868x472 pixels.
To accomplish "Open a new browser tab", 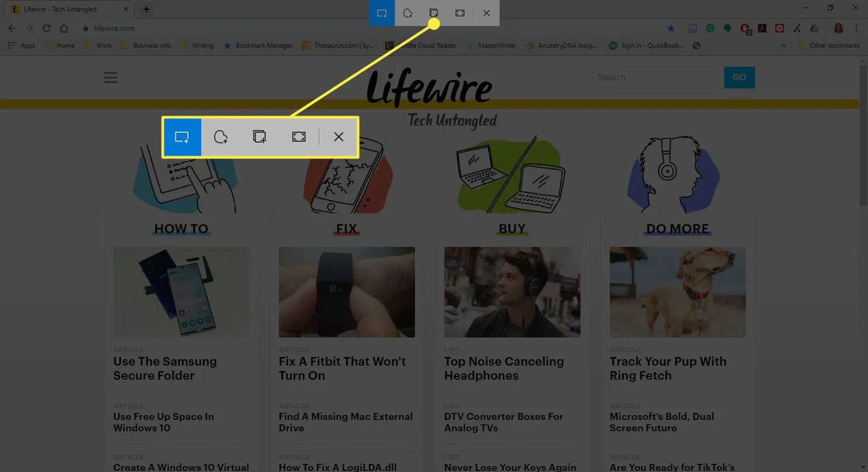I will click(x=146, y=9).
